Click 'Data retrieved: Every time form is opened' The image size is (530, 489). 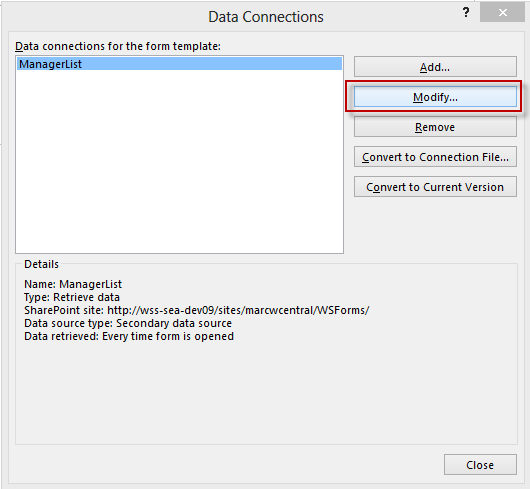(x=129, y=336)
